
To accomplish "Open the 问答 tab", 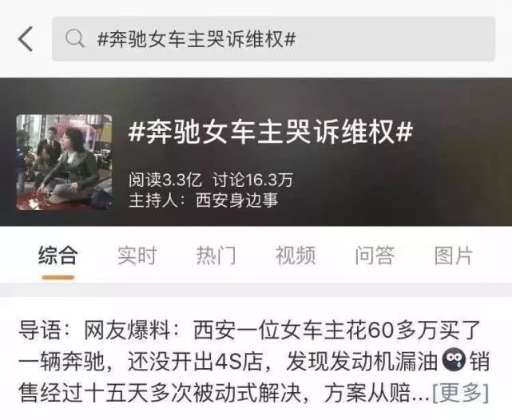I will (x=375, y=256).
